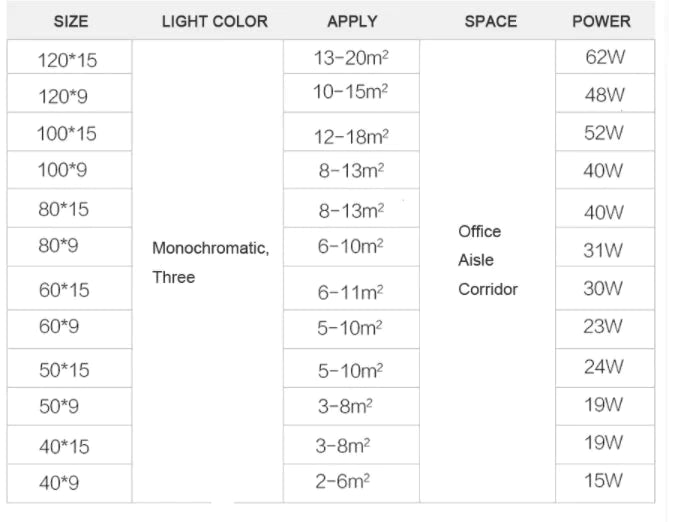Screen dimensions: 681x522
Task: Click the SPACE column header
Action: [490, 21]
